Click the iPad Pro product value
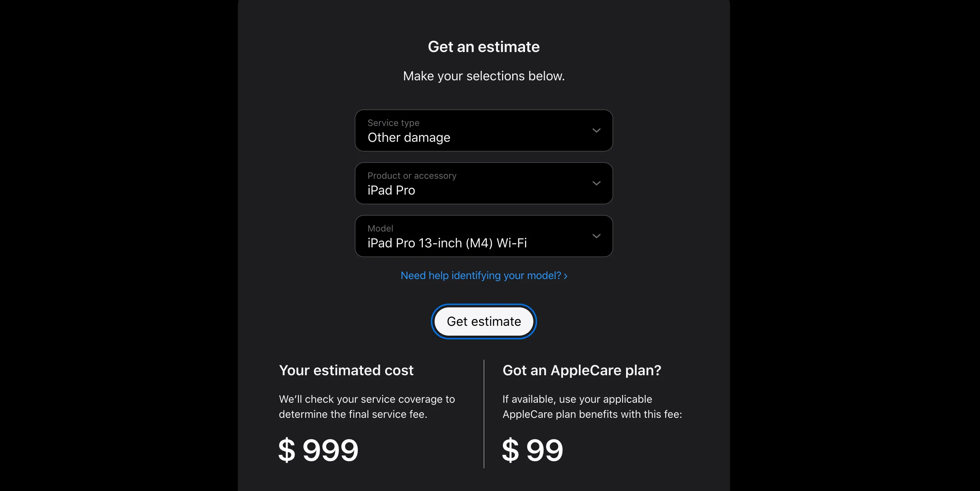The image size is (980, 491). (x=391, y=190)
